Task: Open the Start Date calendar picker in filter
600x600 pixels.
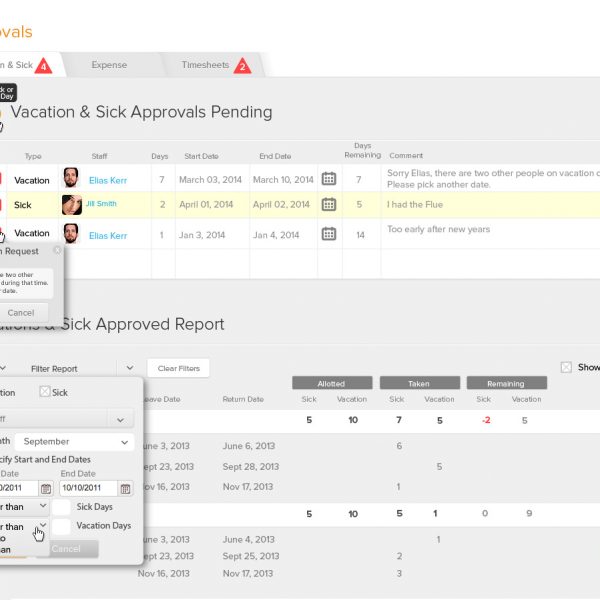Action: (x=45, y=489)
